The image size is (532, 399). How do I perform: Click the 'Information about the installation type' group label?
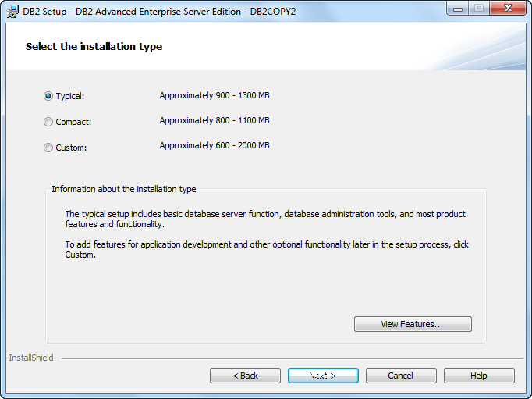(x=124, y=189)
